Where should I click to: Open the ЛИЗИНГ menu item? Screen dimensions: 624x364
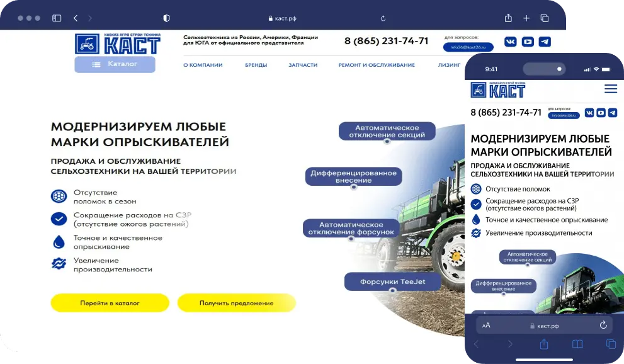click(450, 65)
